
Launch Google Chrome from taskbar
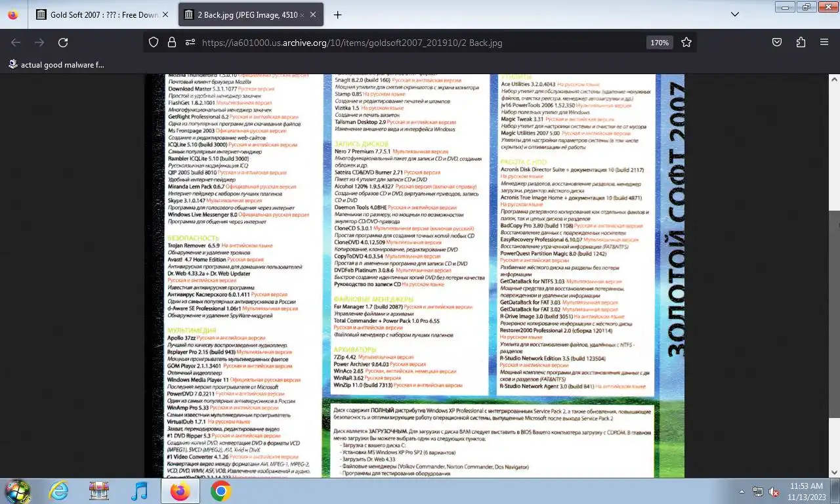point(220,491)
